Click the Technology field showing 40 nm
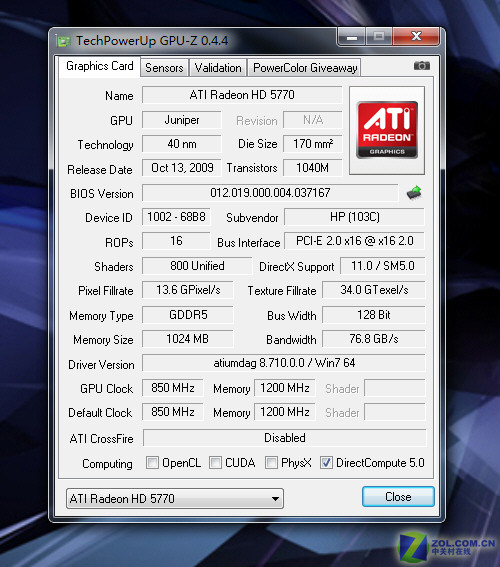This screenshot has width=500, height=567. click(x=181, y=144)
